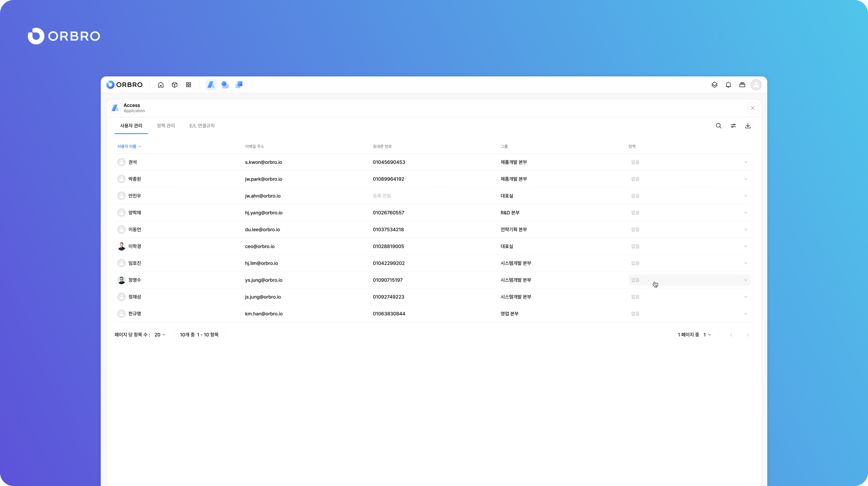Screen dimensions: 868x486
Task: Open the blue overlapping-circles app icon
Action: click(225, 85)
